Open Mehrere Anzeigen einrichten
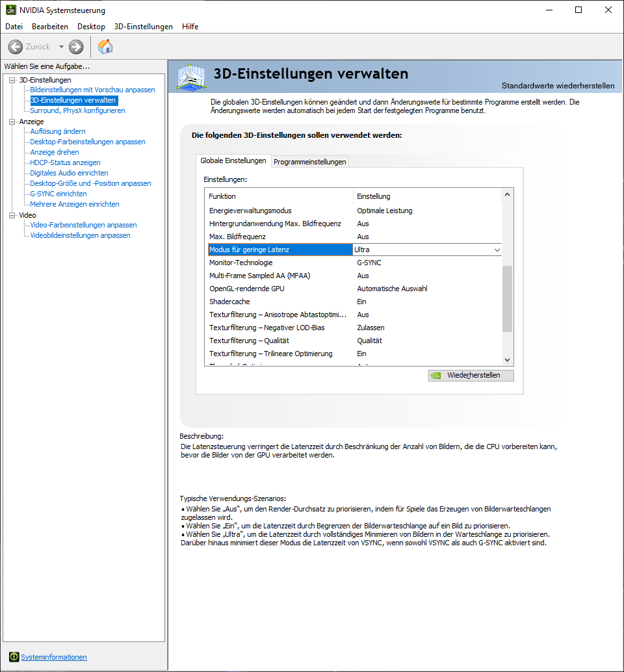The height and width of the screenshot is (672, 624). coord(75,204)
